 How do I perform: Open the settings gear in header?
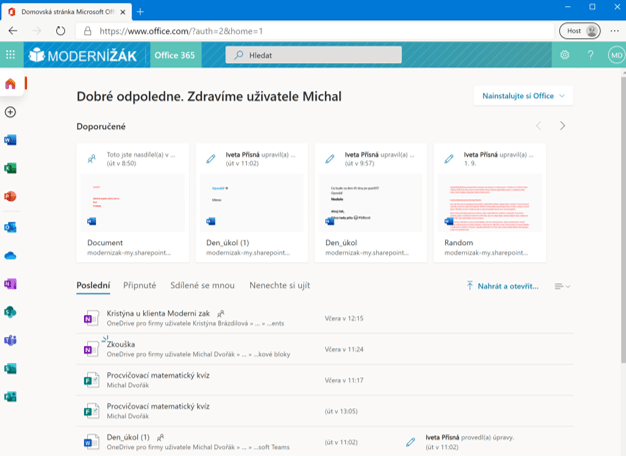point(565,55)
